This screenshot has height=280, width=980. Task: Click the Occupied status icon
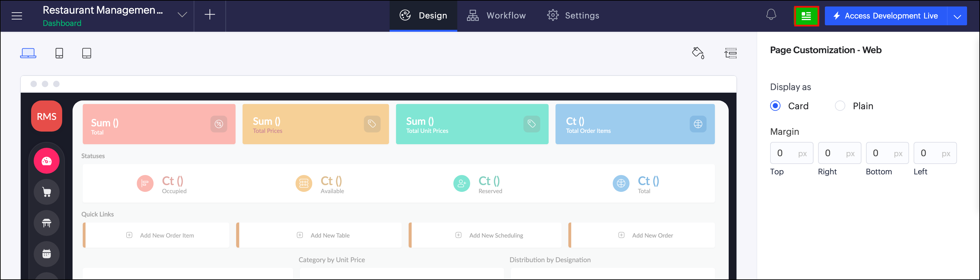pyautogui.click(x=145, y=183)
